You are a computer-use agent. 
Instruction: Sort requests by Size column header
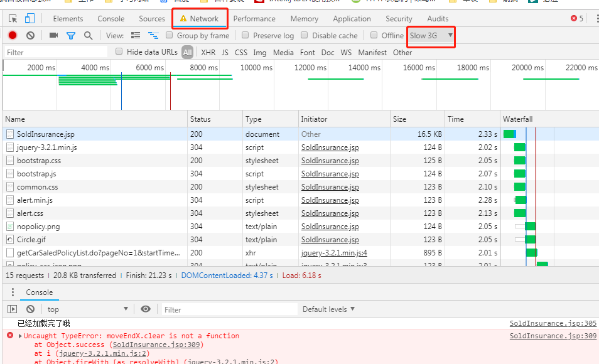click(x=418, y=119)
